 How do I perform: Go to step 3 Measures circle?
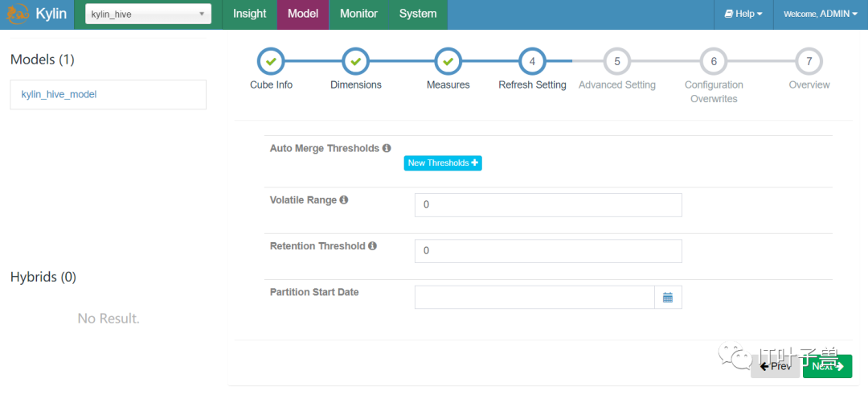[x=448, y=61]
